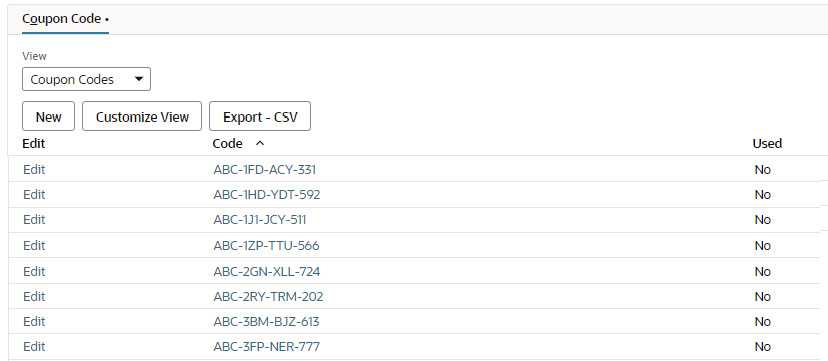Sort by the Code column header
This screenshot has width=828, height=361.
pyautogui.click(x=228, y=144)
